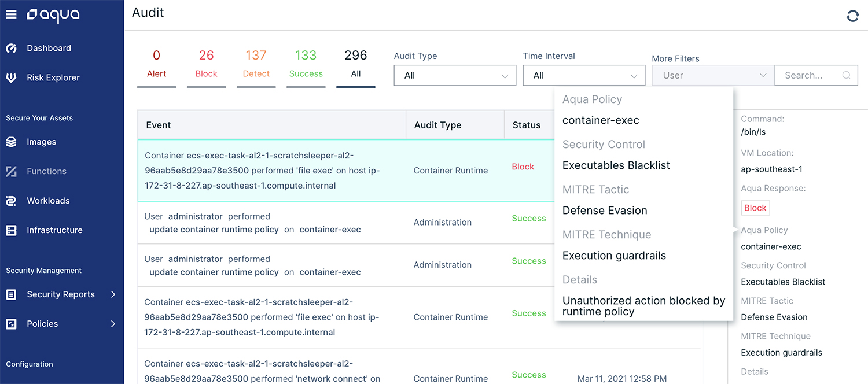
Task: Click the search magnifier icon
Action: coord(847,75)
